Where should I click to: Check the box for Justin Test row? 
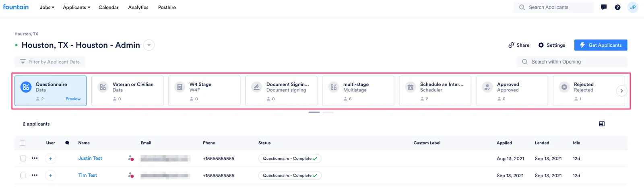click(23, 159)
